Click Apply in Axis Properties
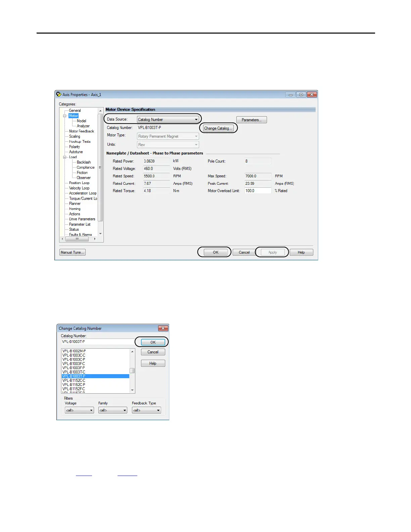Image resolution: width=411 pixels, height=532 pixels. point(273,252)
